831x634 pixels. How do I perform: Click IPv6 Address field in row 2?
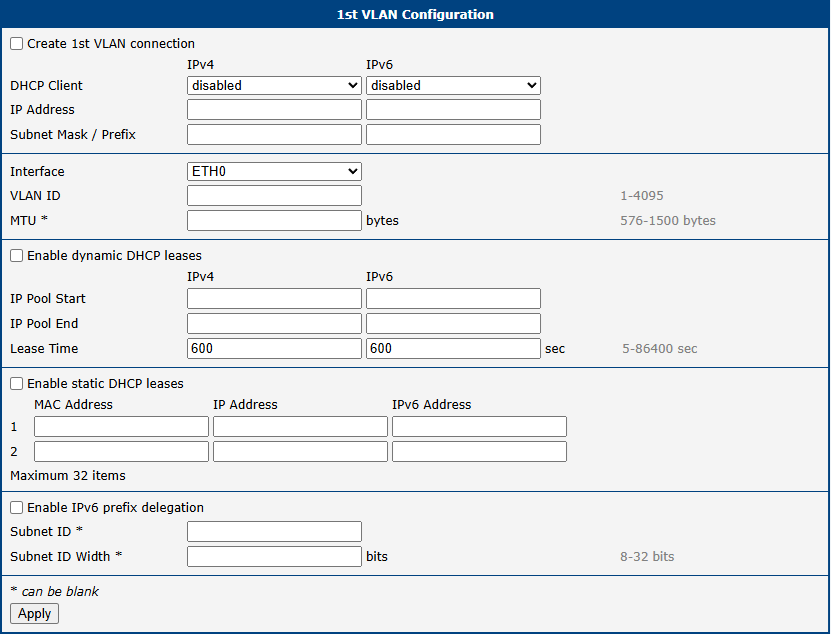coord(480,452)
